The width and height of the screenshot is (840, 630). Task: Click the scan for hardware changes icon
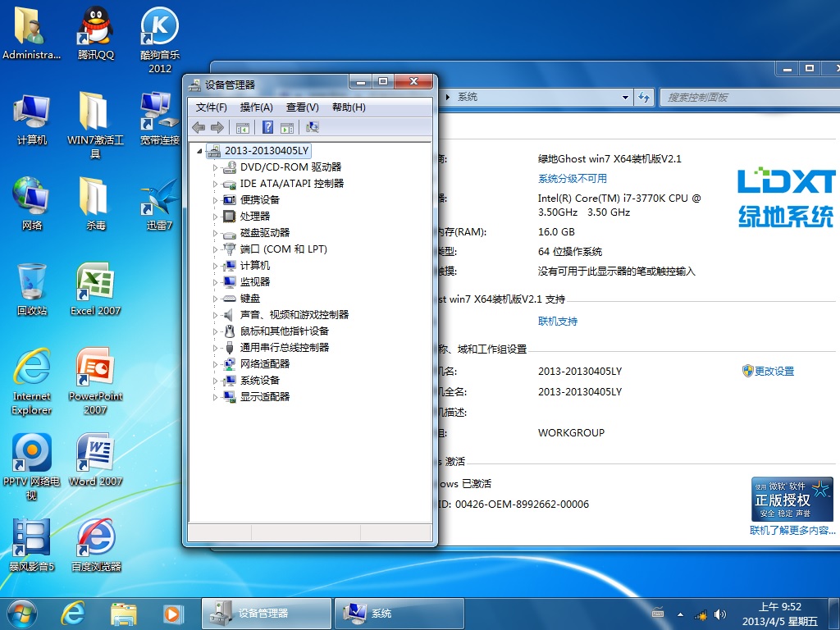coord(313,127)
